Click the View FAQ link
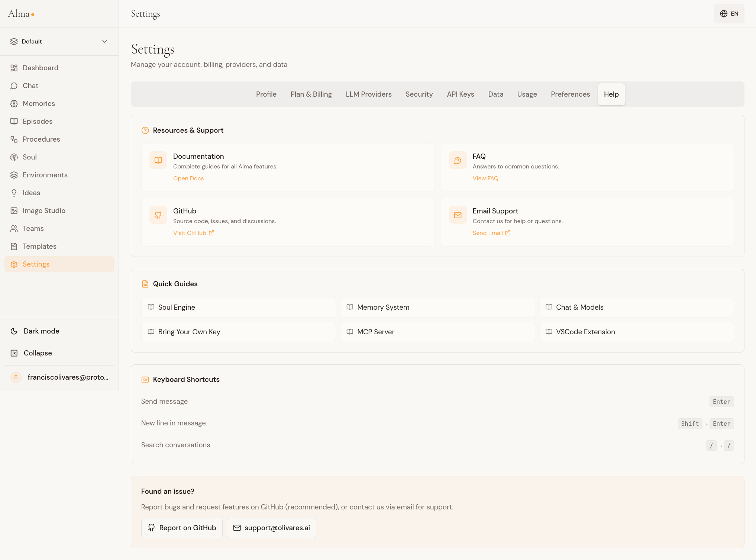 (485, 178)
